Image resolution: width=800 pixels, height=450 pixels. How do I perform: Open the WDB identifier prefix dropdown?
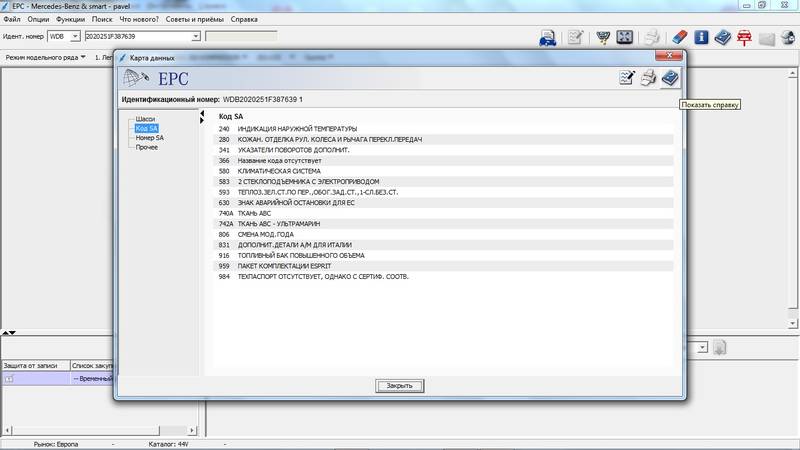75,37
